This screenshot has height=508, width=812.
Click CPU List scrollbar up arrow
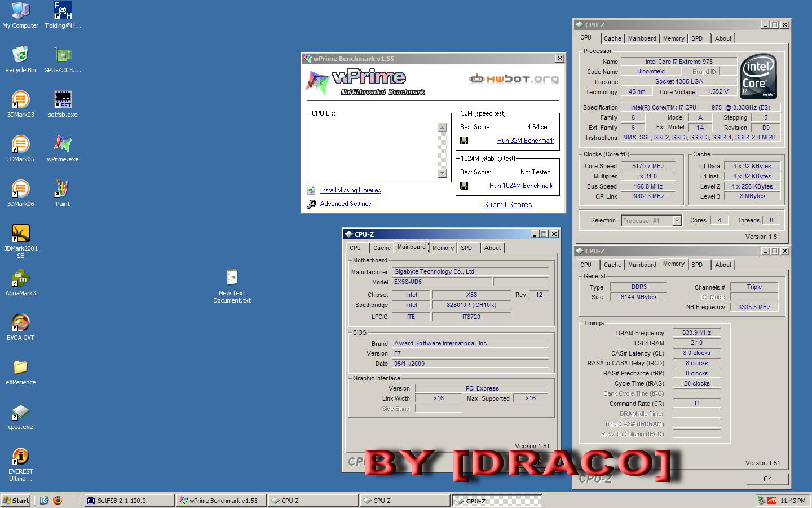point(443,128)
